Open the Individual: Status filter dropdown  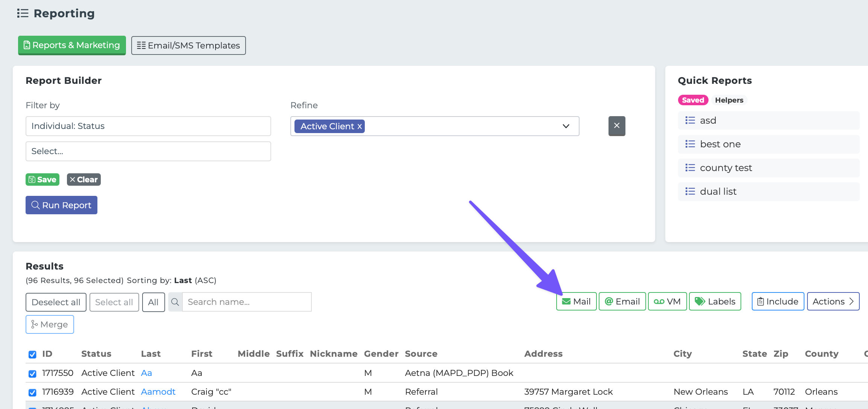148,126
